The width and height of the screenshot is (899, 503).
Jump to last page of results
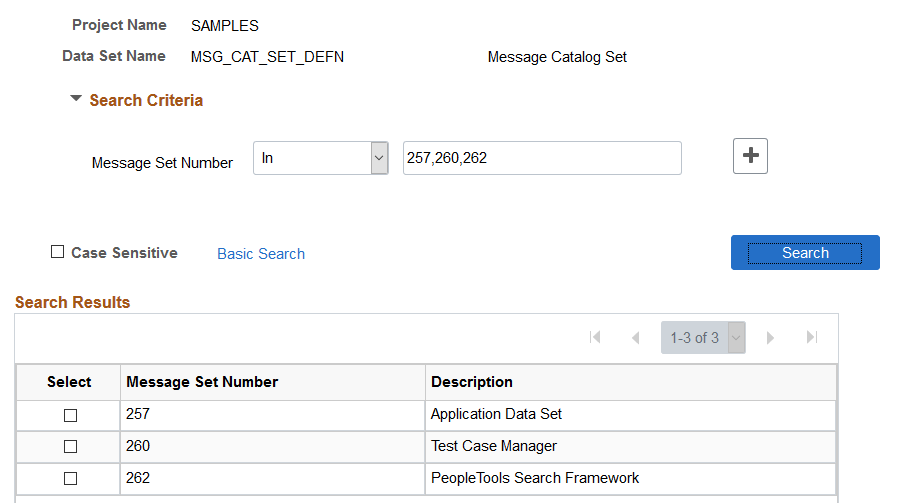pos(811,337)
